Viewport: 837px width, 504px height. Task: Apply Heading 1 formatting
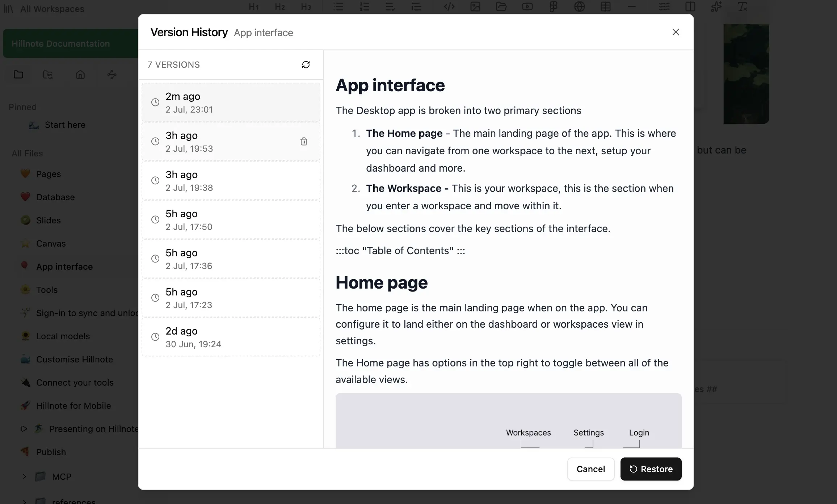click(254, 7)
